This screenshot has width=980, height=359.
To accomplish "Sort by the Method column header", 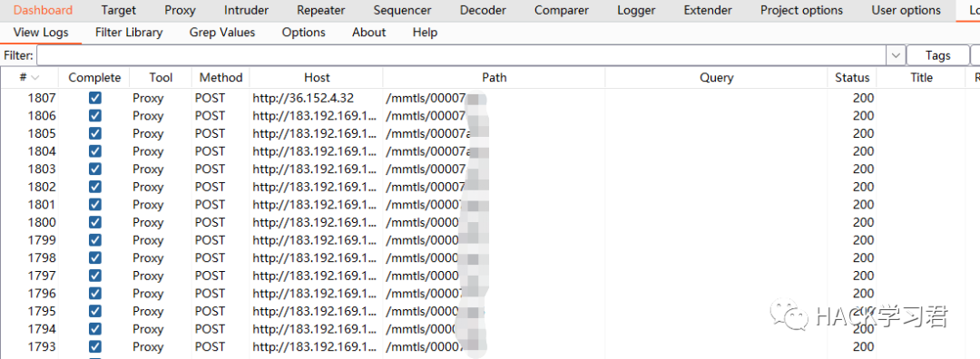I will pos(220,77).
